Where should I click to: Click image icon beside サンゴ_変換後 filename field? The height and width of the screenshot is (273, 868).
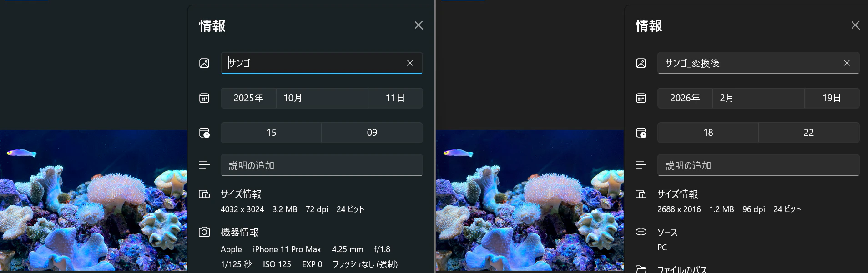click(641, 63)
